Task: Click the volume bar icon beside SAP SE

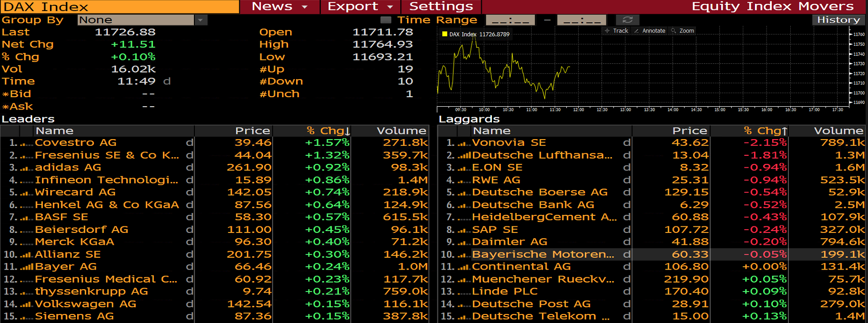Action: [x=464, y=230]
